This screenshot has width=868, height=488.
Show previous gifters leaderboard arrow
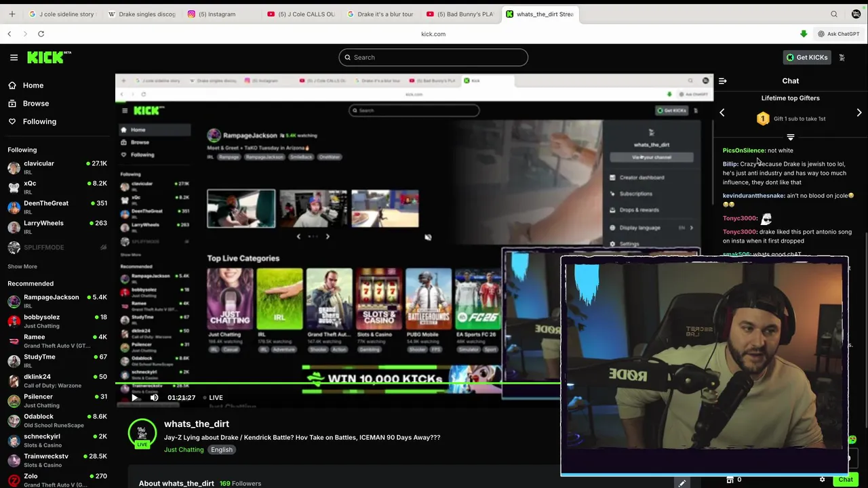[722, 113]
